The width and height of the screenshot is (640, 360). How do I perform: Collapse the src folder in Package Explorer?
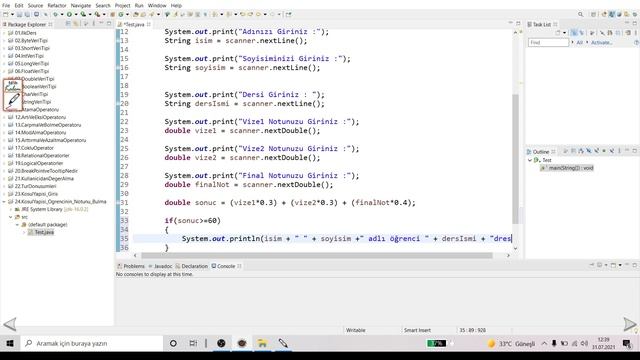coord(11,217)
